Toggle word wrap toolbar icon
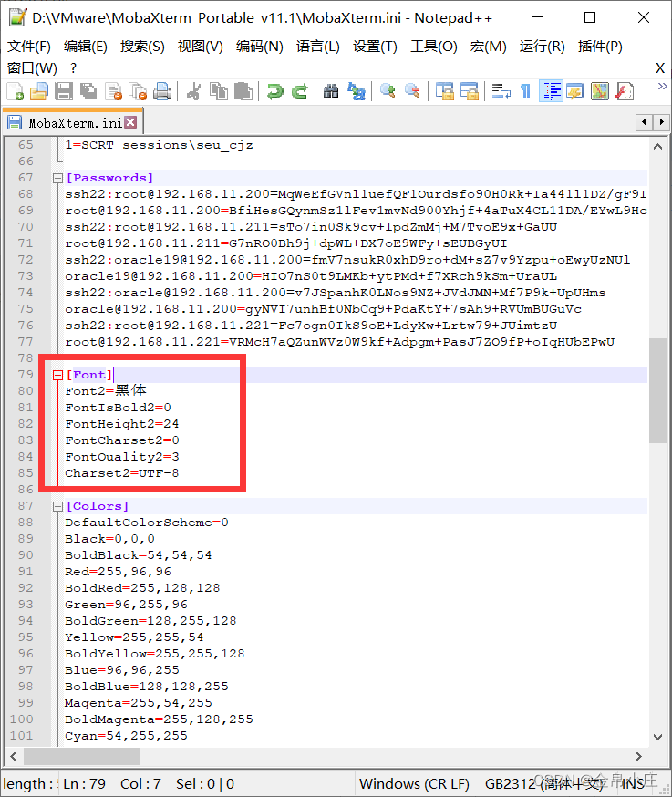The height and width of the screenshot is (797, 672). pos(501,91)
